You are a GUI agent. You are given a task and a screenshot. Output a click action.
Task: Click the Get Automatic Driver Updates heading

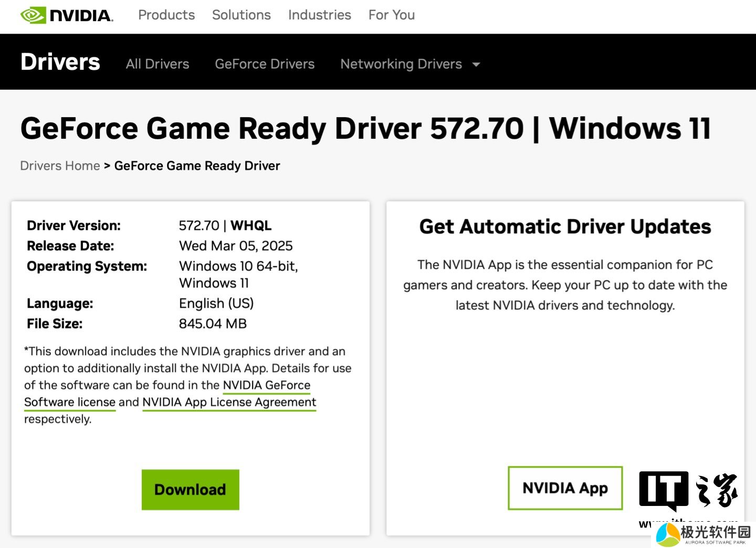565,227
